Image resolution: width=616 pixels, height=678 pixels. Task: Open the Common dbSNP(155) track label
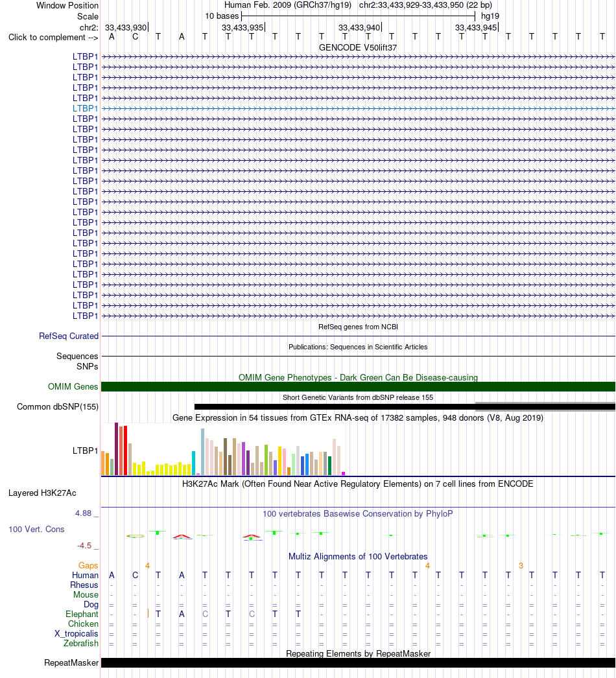58,406
